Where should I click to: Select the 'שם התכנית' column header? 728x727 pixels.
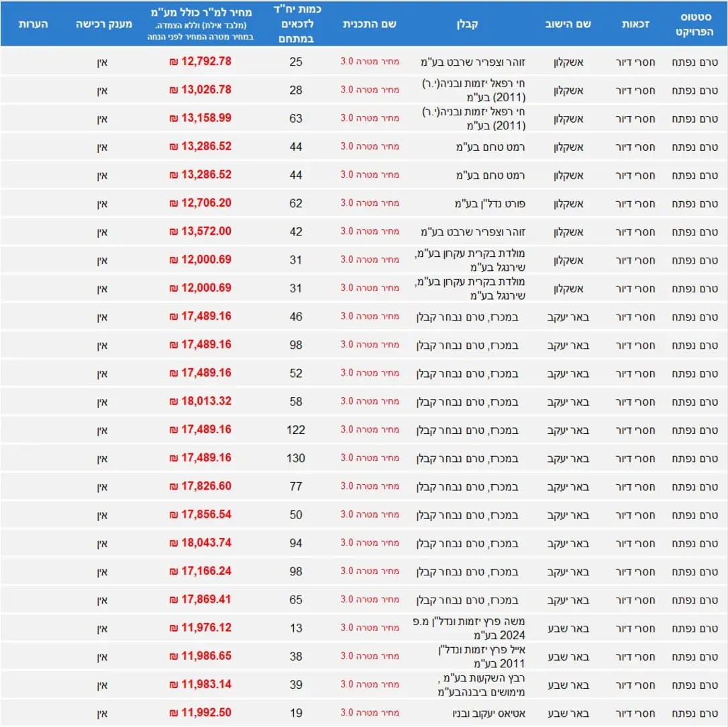click(370, 24)
